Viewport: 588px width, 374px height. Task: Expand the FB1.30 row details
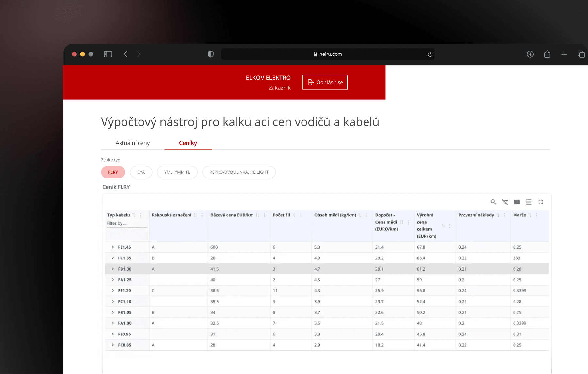pos(113,269)
